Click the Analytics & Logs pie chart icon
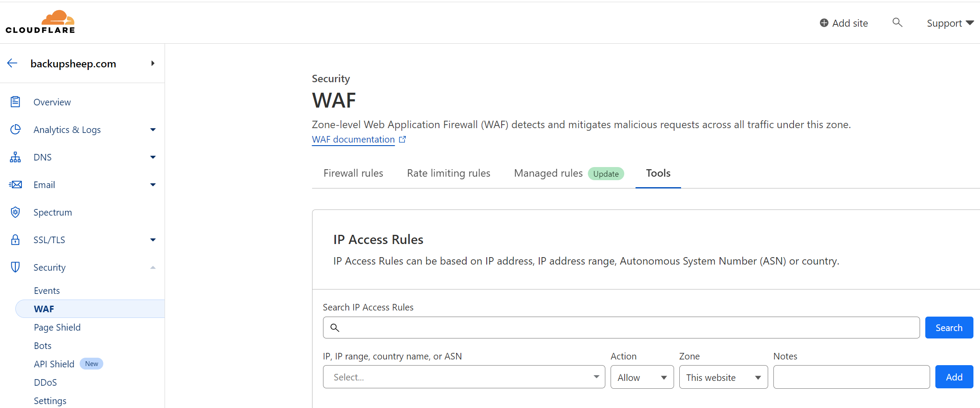This screenshot has height=408, width=980. (15, 129)
